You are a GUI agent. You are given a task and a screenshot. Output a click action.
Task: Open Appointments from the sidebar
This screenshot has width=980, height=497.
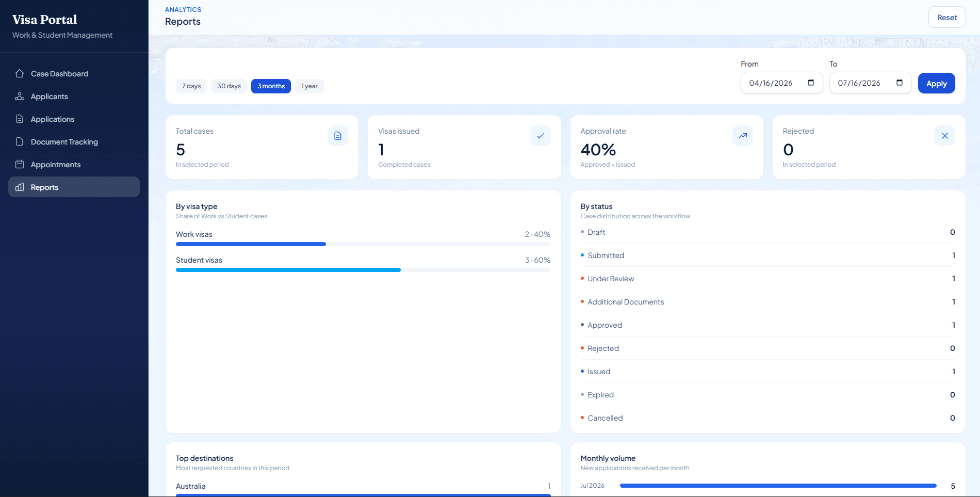74,164
